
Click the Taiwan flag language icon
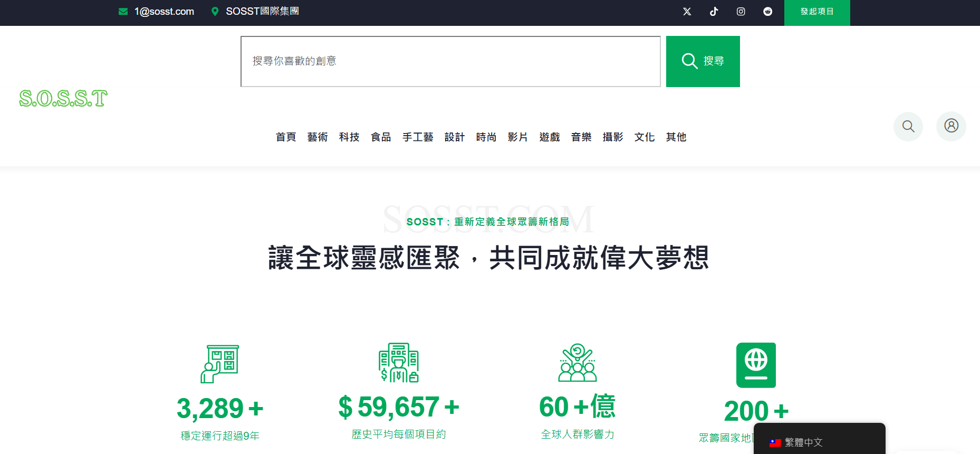(775, 443)
